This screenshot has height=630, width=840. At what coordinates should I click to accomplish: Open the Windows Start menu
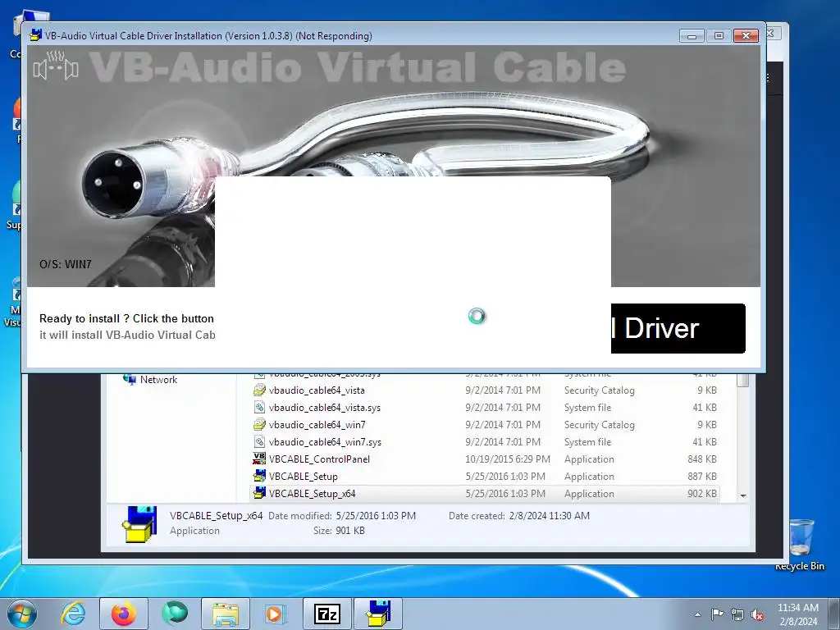tap(22, 614)
